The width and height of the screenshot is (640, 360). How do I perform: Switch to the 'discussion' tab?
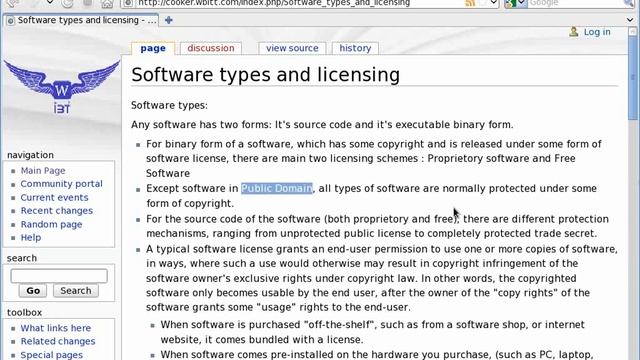tap(211, 48)
